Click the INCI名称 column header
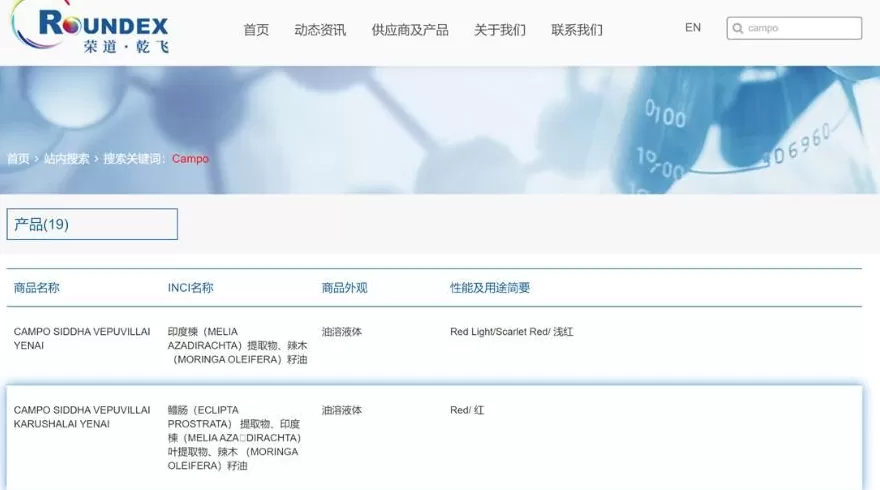 tap(190, 288)
